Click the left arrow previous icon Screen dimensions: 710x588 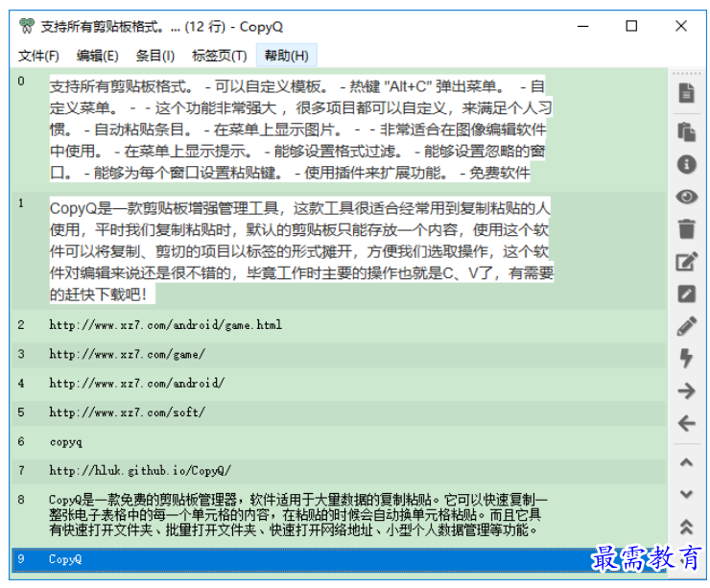686,423
